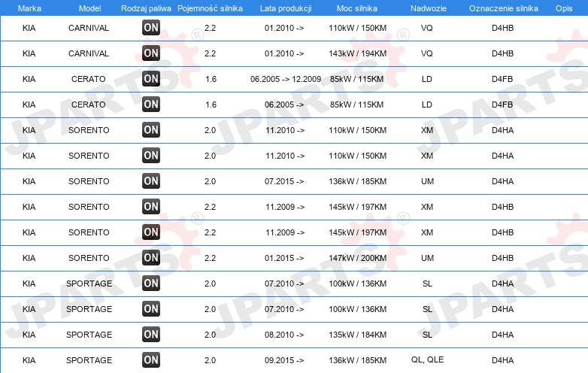Click D4HA engine code in Sorento 07.2015 row

[x=502, y=181]
